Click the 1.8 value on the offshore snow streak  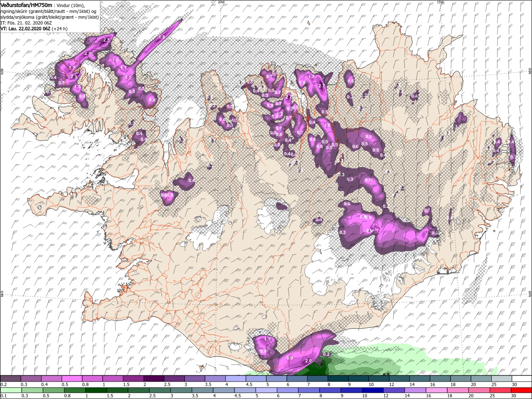(x=162, y=37)
